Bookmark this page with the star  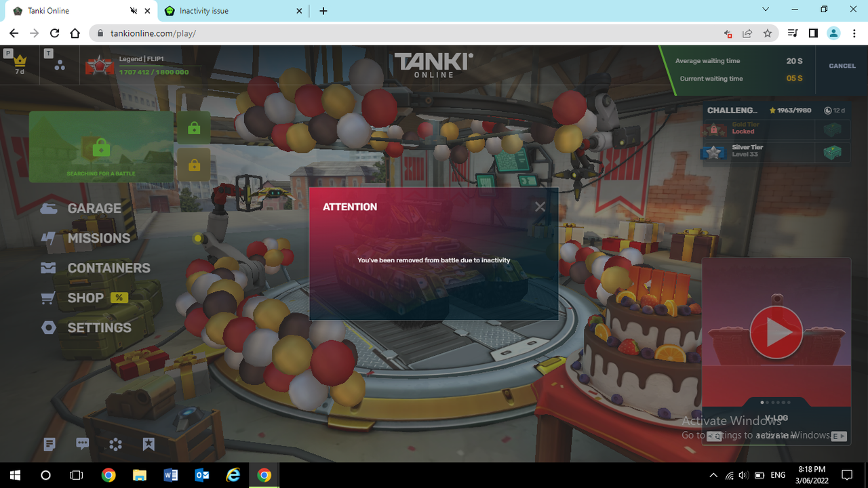(768, 33)
